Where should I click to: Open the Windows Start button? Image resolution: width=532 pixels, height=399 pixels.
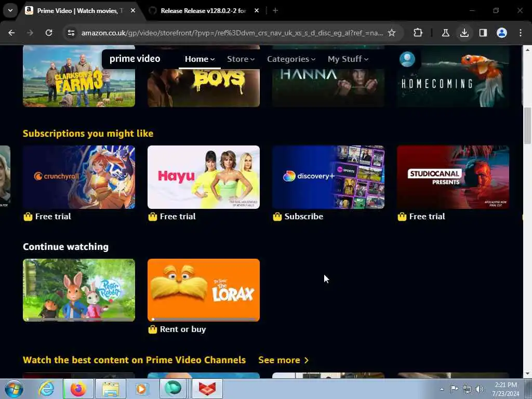[x=14, y=389]
